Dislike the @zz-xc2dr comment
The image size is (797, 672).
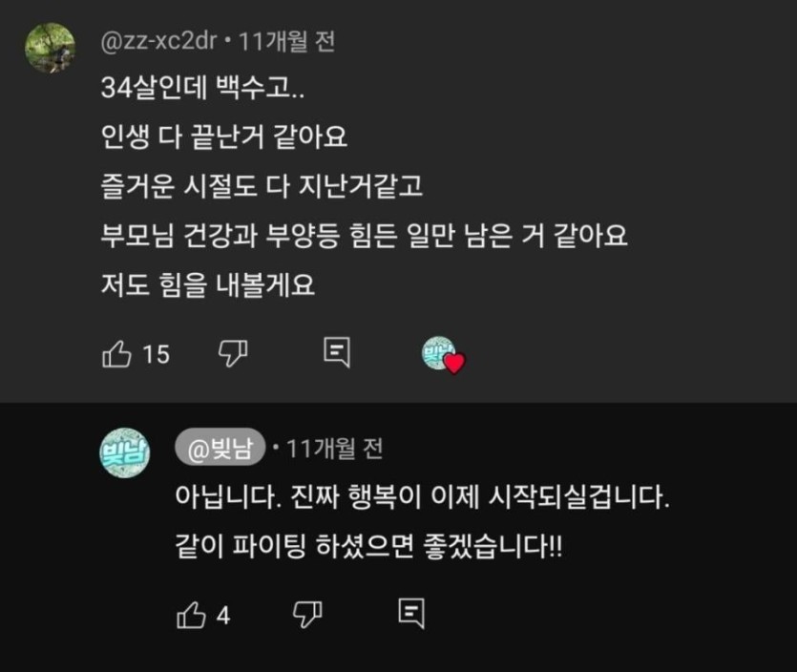(x=233, y=354)
